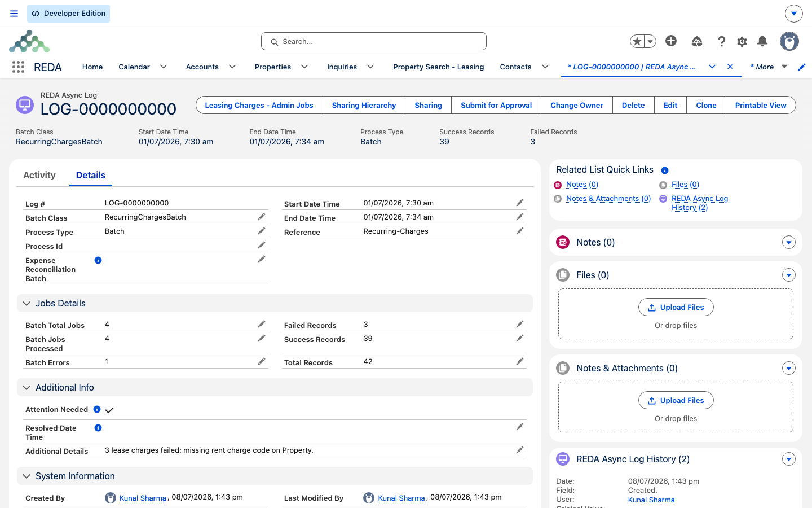Close the LOG-0000000000 workspace tab
Image resolution: width=812 pixels, height=508 pixels.
730,67
